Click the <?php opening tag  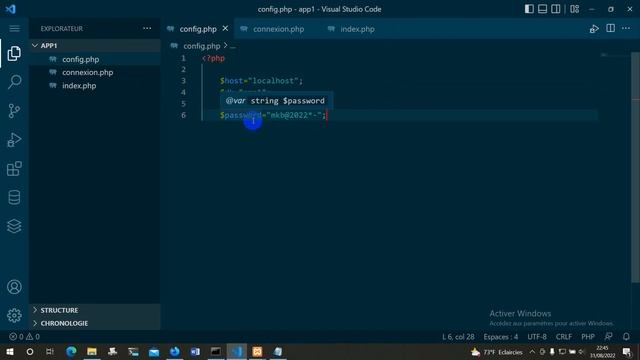[213, 58]
